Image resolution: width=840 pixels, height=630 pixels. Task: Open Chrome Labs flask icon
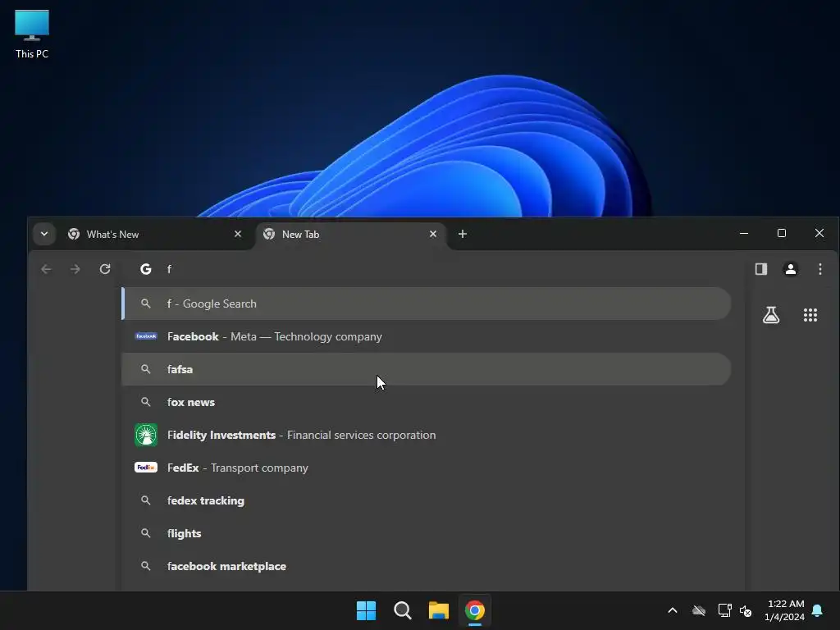(771, 315)
